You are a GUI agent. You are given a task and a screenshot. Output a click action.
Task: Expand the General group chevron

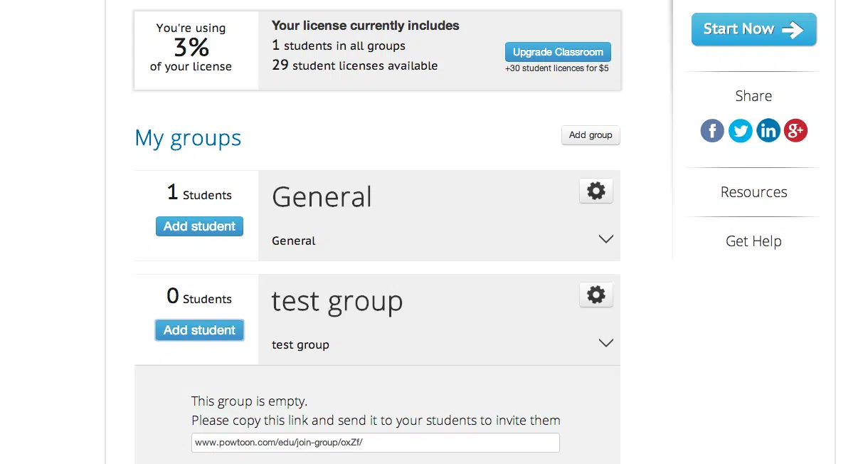click(x=606, y=239)
